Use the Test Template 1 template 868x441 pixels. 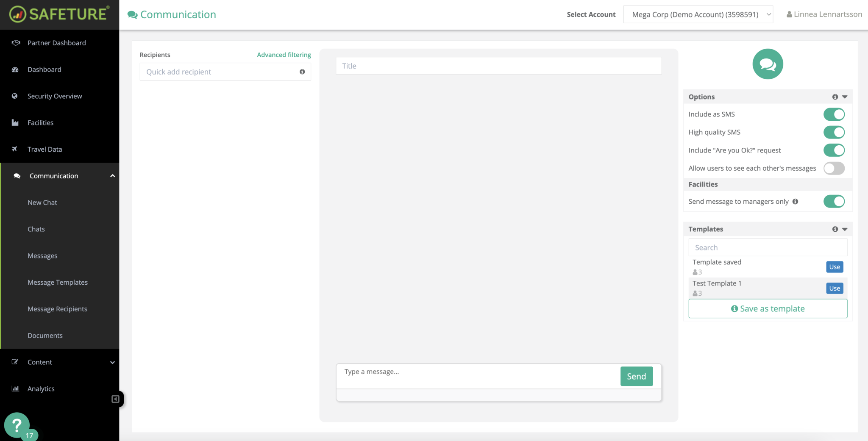tap(834, 288)
